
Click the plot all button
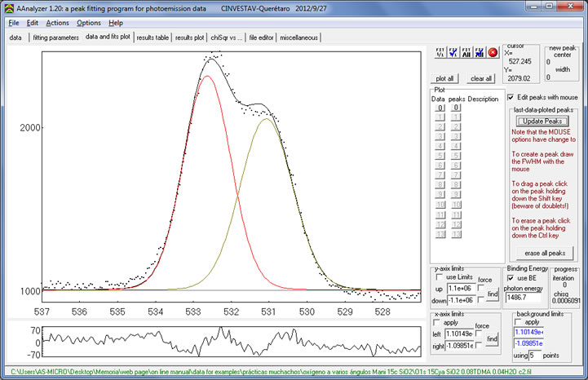(x=444, y=78)
